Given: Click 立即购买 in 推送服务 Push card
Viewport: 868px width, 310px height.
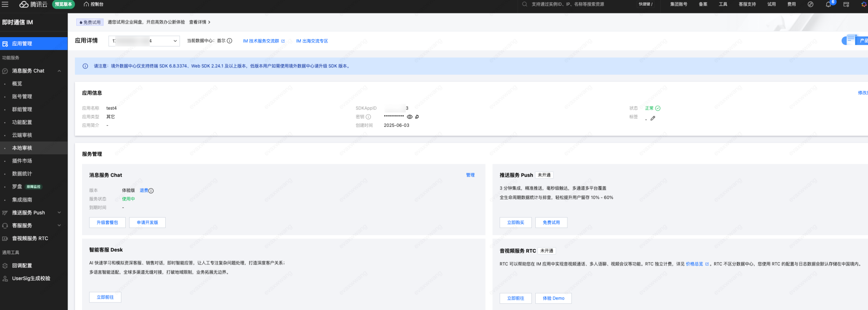Looking at the screenshot, I should coord(516,223).
